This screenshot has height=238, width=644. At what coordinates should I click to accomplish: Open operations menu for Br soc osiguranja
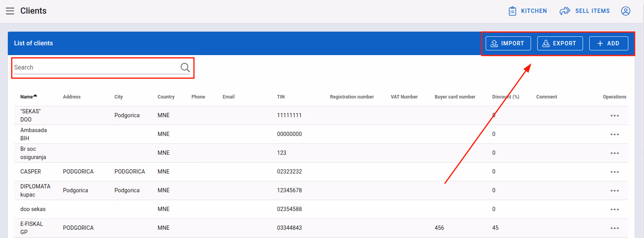[x=614, y=153]
